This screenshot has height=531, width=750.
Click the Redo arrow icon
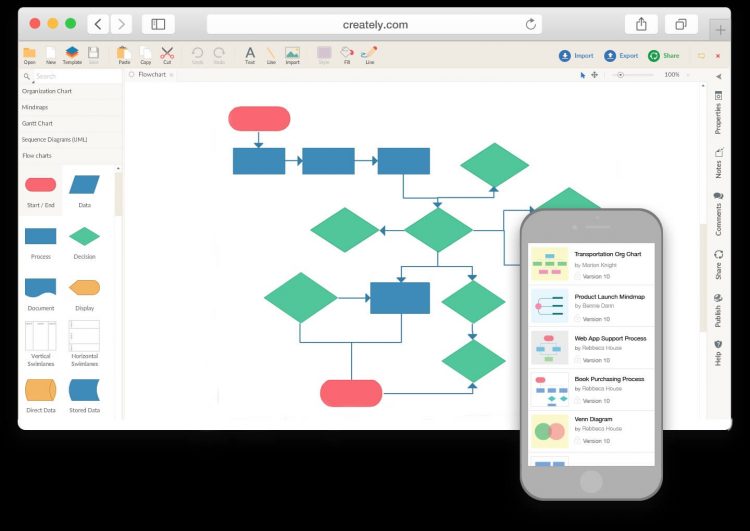(x=219, y=55)
